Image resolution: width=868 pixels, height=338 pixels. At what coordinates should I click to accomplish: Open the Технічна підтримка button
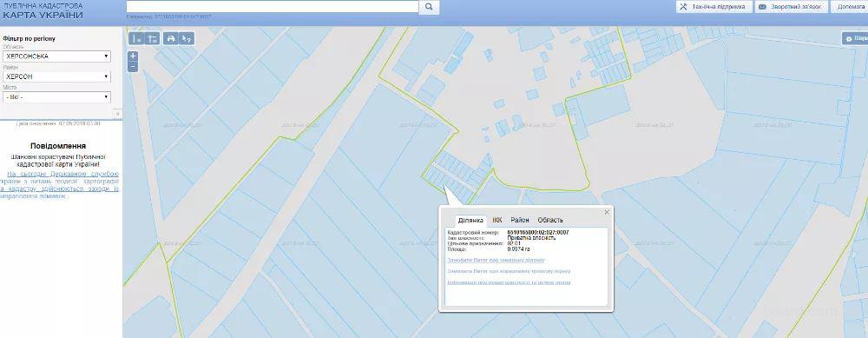click(713, 7)
